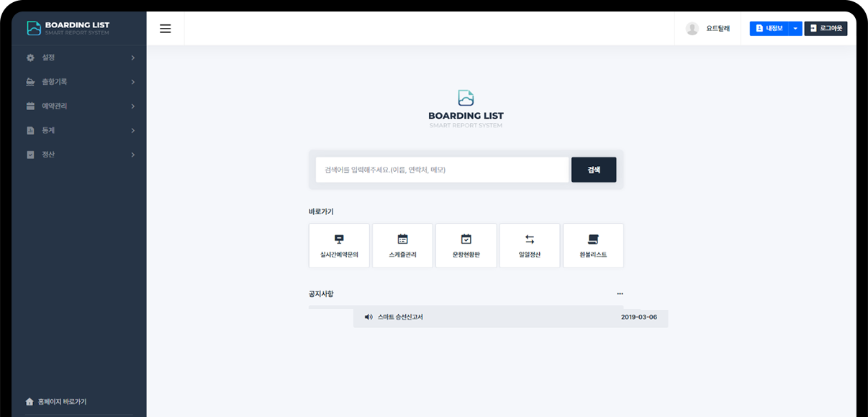Select the 통계 menu item

click(x=79, y=131)
